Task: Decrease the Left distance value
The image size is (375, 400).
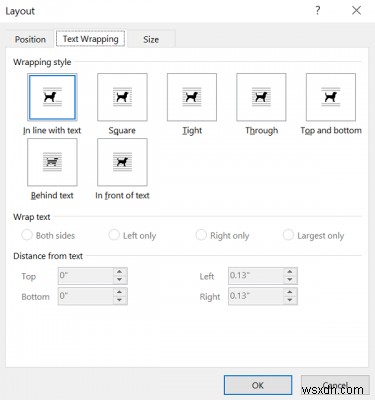Action: coord(290,280)
